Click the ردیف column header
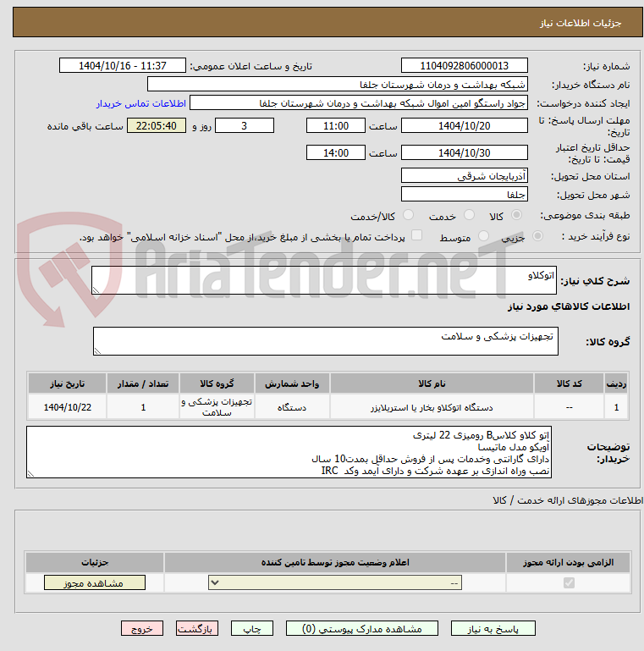 coord(616,383)
